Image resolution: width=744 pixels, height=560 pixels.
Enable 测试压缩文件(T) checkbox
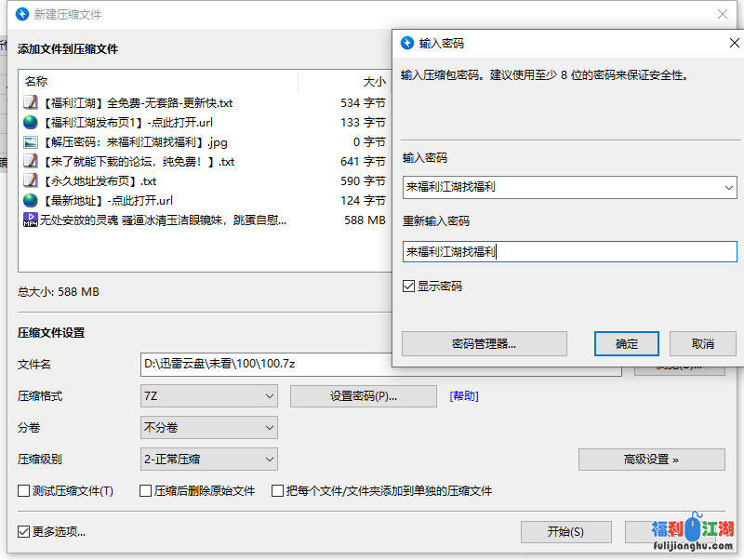24,491
